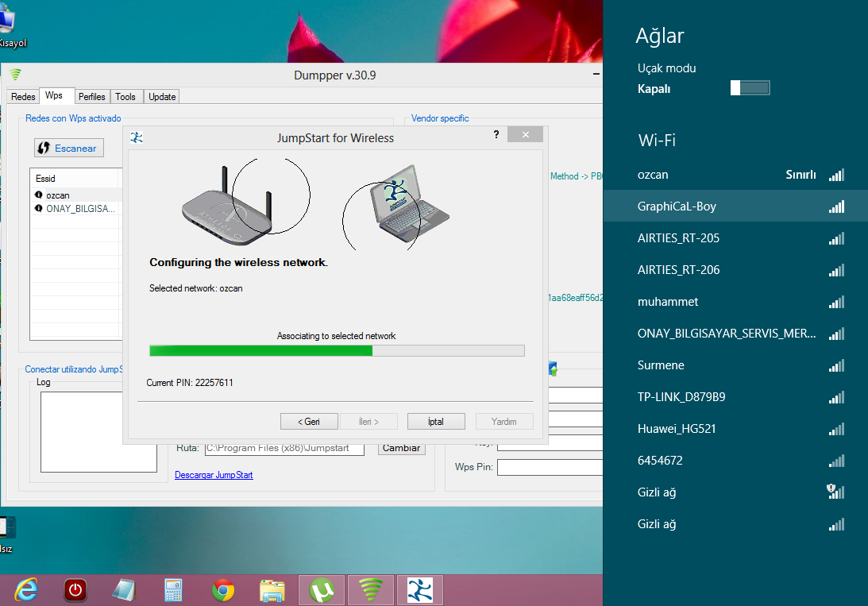Click the association progress bar

338,350
